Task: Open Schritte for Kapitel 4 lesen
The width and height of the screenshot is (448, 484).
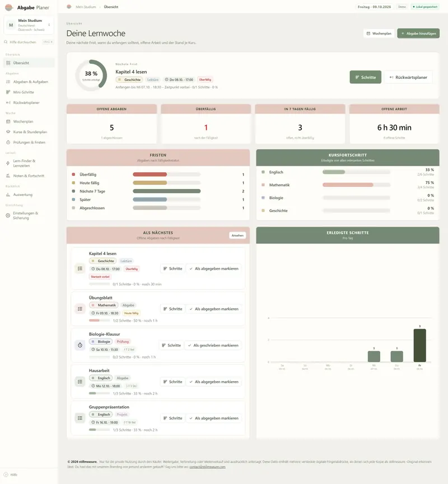Action: click(172, 269)
